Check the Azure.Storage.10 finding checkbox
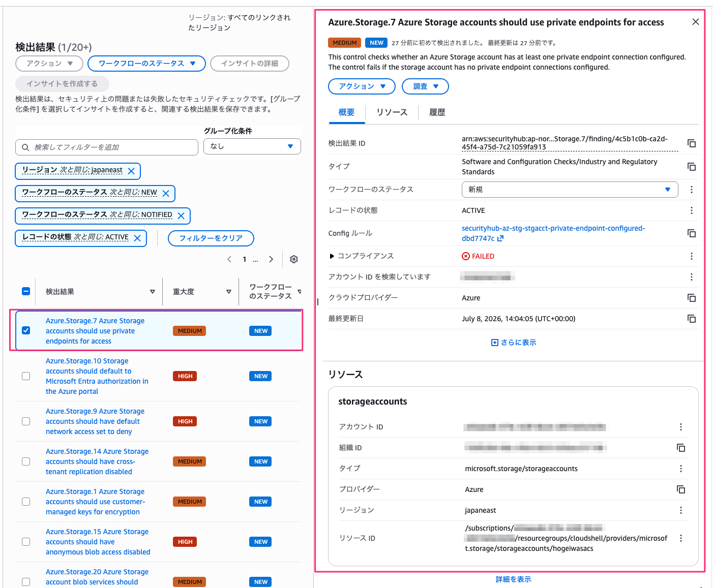 click(x=26, y=376)
